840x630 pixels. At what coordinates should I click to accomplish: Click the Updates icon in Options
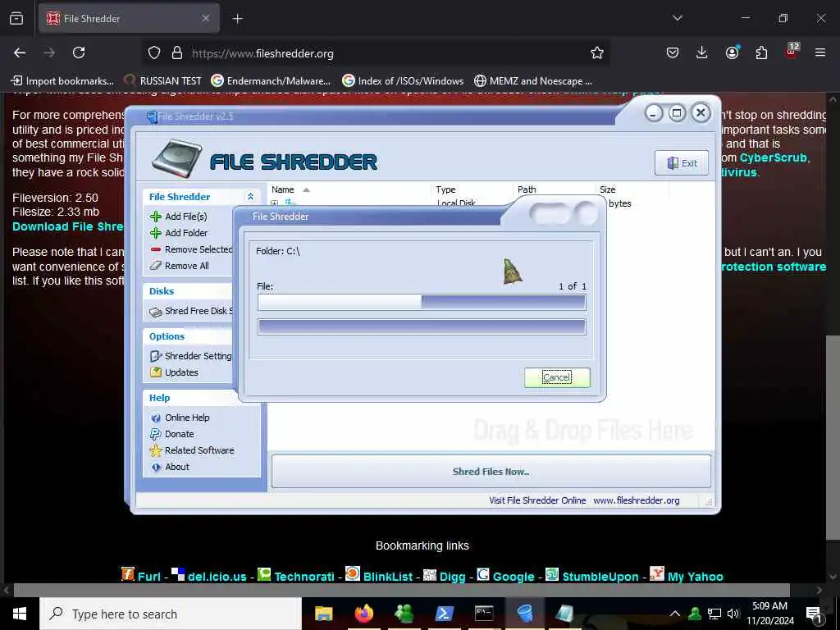(155, 372)
